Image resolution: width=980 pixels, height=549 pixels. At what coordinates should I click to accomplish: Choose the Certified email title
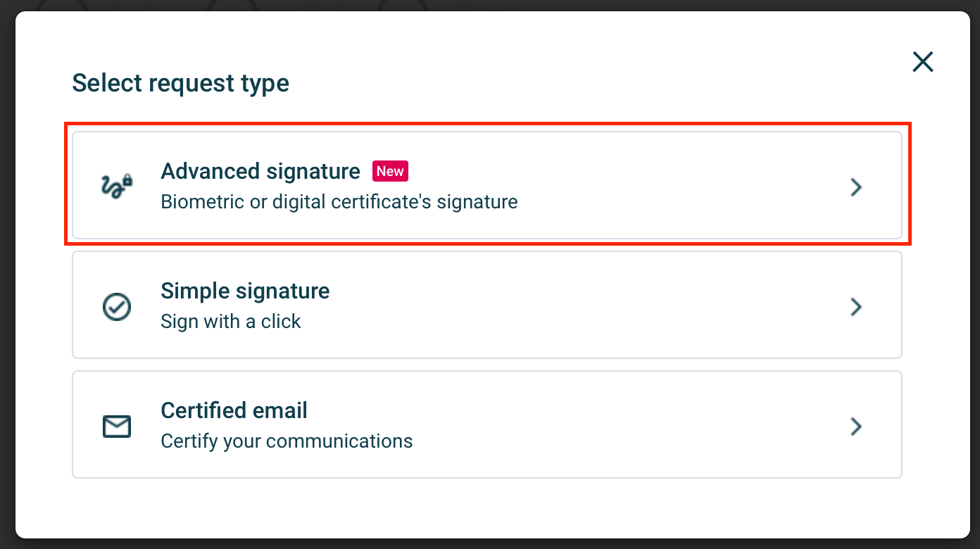pos(234,410)
